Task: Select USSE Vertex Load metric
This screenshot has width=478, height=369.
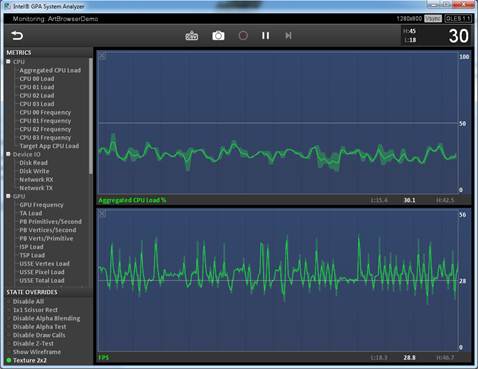Action: pyautogui.click(x=44, y=264)
